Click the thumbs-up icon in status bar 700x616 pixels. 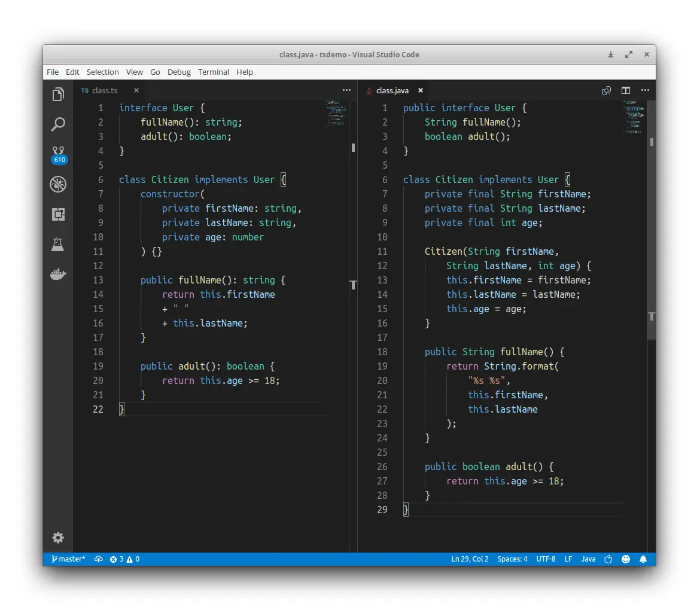[608, 559]
